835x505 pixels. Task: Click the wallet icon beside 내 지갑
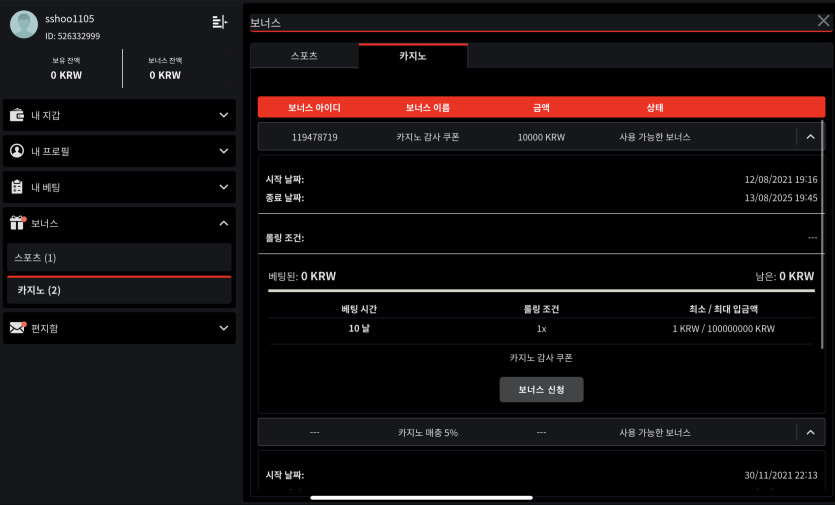pos(17,115)
